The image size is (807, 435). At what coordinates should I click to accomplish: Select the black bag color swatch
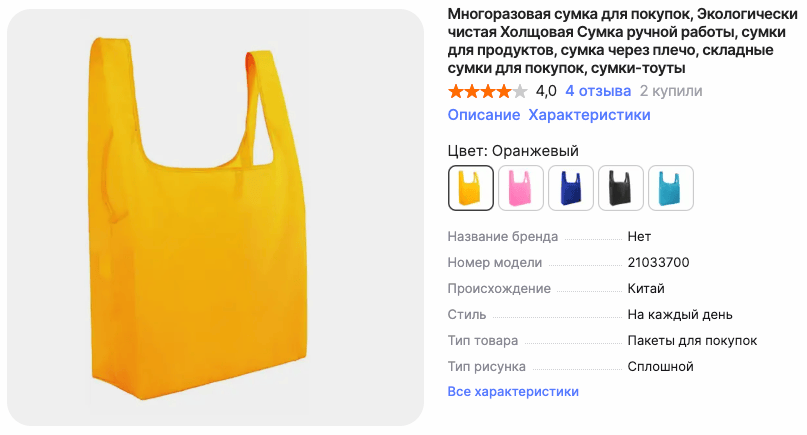pos(620,188)
